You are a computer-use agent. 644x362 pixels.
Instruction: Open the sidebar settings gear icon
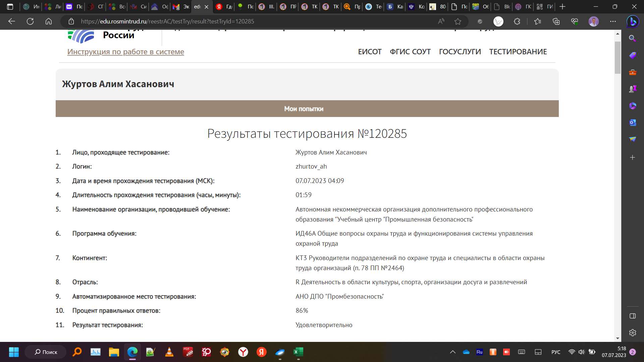coord(633,333)
